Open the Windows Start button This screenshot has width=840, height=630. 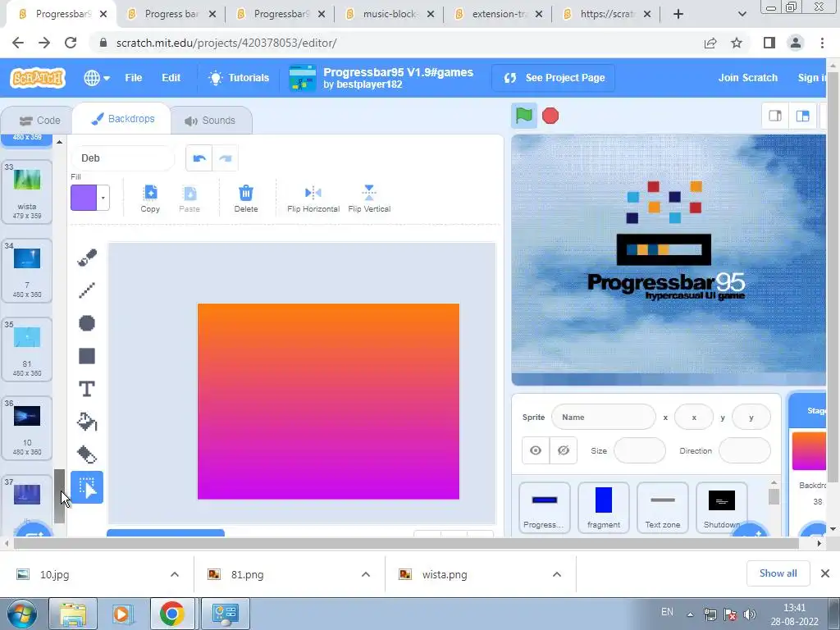coord(21,614)
